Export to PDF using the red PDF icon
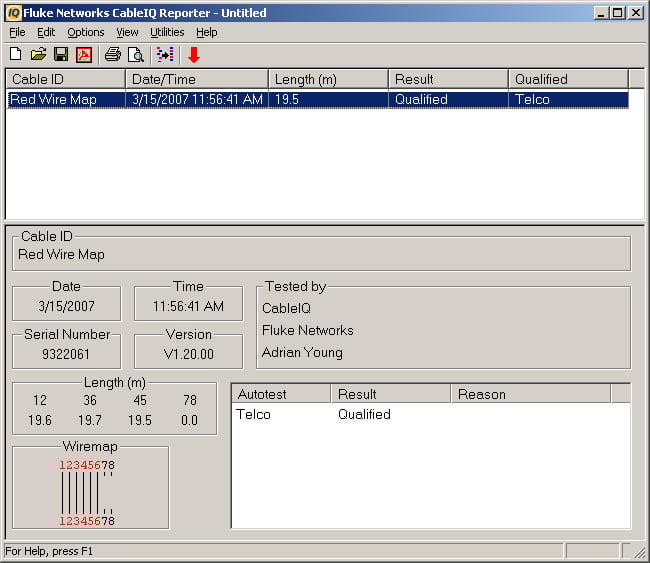This screenshot has height=563, width=650. (84, 54)
